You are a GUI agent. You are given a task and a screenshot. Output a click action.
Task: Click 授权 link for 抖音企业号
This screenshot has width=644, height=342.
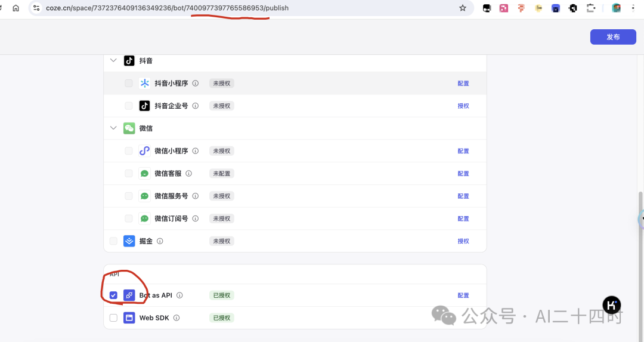click(463, 106)
